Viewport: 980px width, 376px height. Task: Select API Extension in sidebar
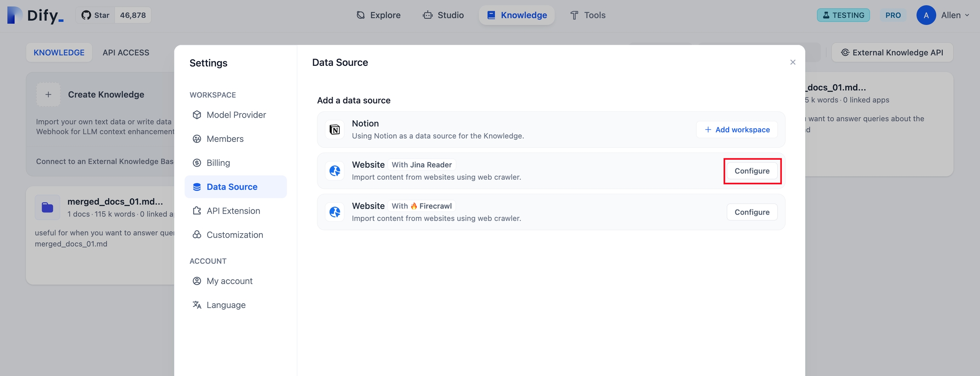click(233, 211)
